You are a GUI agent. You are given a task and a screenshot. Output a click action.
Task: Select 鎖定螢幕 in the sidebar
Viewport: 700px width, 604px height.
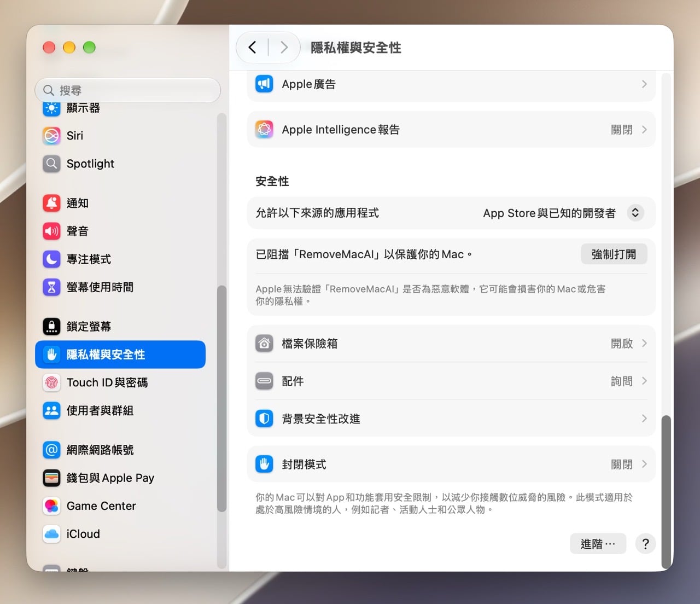[x=120, y=327]
